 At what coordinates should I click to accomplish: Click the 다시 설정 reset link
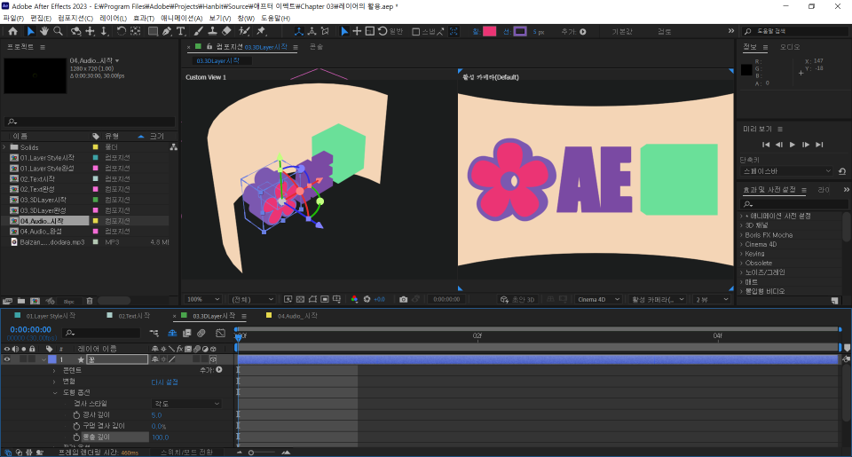tap(165, 382)
